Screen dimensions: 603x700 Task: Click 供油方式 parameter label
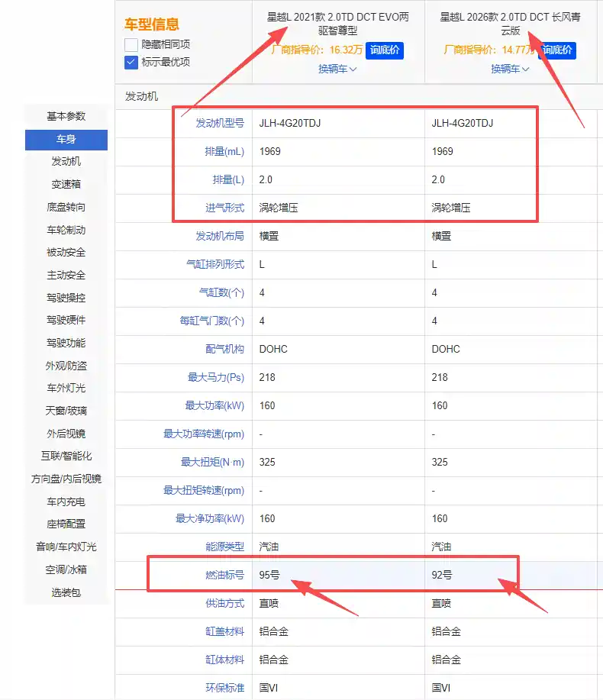pyautogui.click(x=224, y=604)
